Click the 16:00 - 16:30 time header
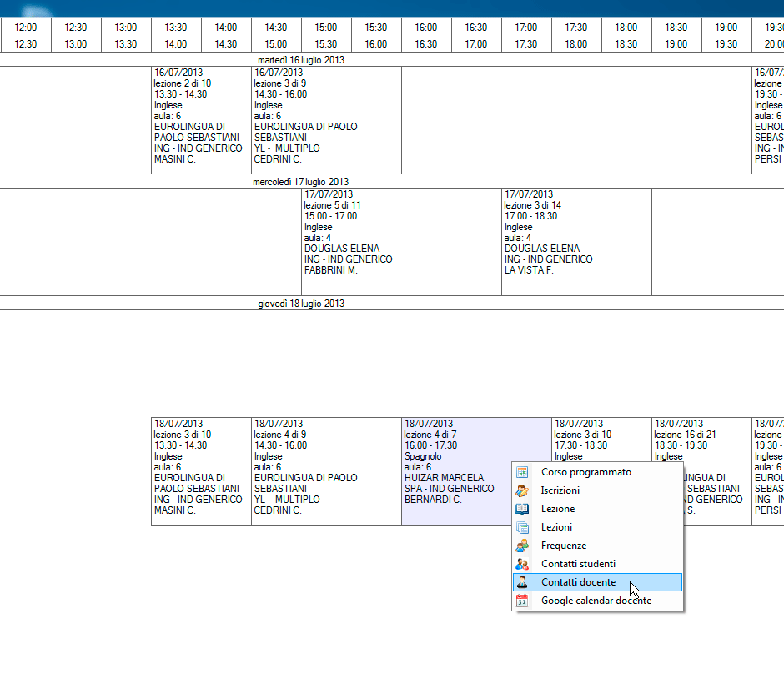 pos(426,36)
